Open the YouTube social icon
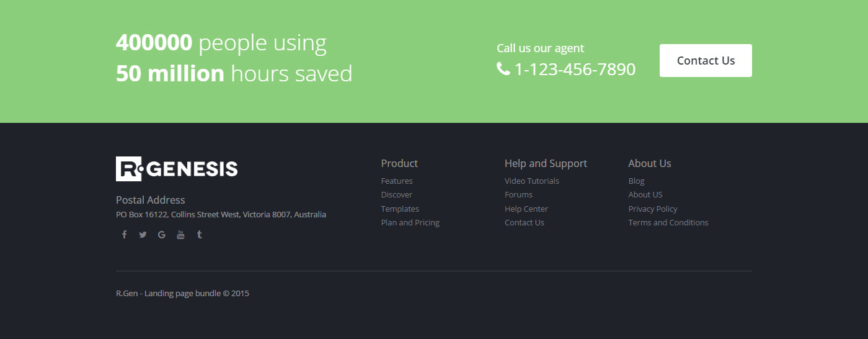868x339 pixels. 180,235
